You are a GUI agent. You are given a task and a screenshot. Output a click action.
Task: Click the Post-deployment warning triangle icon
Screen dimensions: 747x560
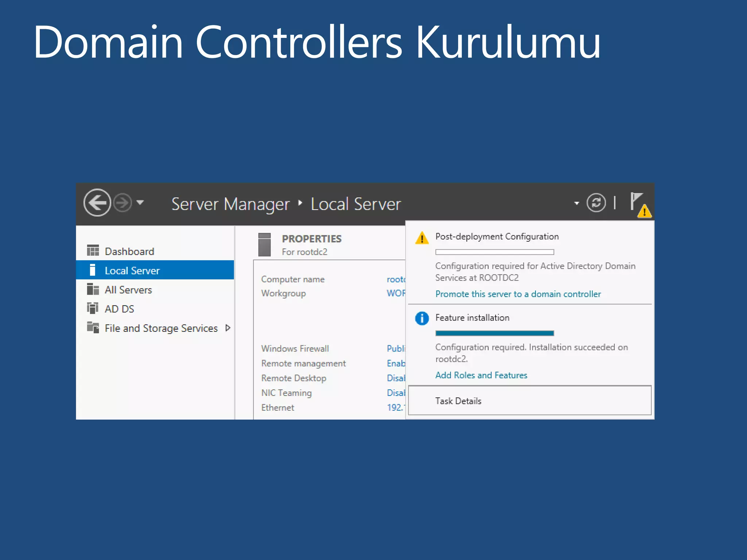point(422,238)
